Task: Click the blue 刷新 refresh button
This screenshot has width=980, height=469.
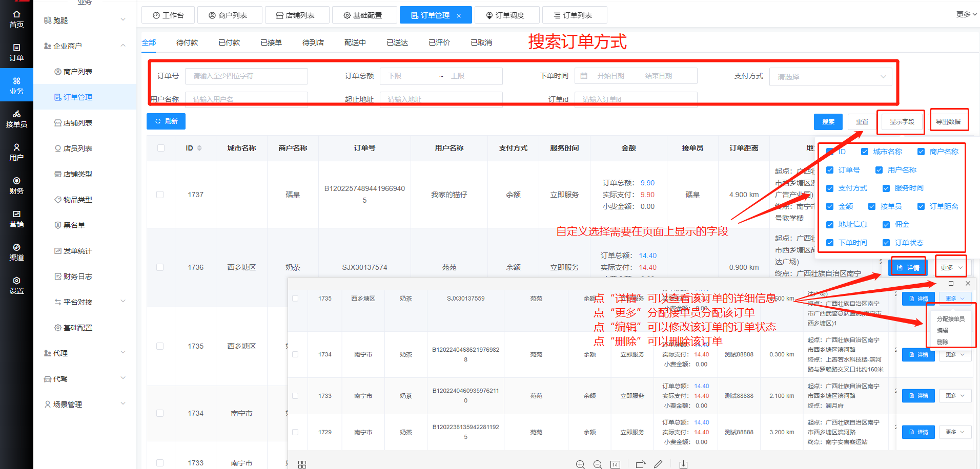Action: pyautogui.click(x=166, y=121)
